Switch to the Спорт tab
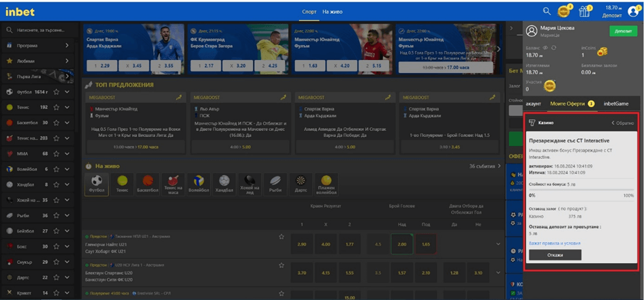Screen dimensions: 644x300 pyautogui.click(x=309, y=12)
